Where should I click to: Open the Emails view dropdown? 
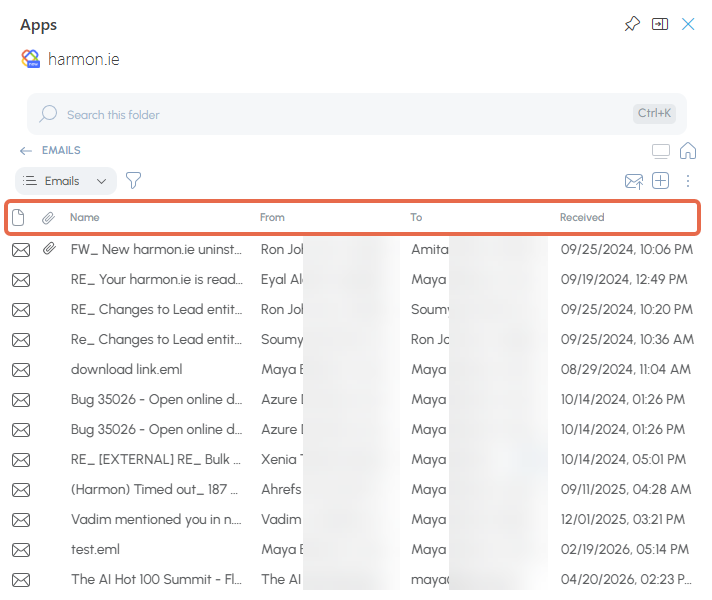pos(66,181)
